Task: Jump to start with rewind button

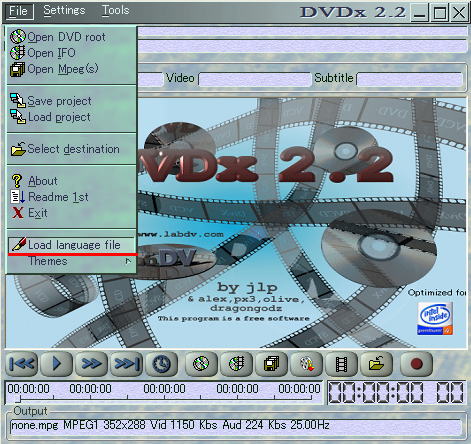Action: tap(22, 364)
